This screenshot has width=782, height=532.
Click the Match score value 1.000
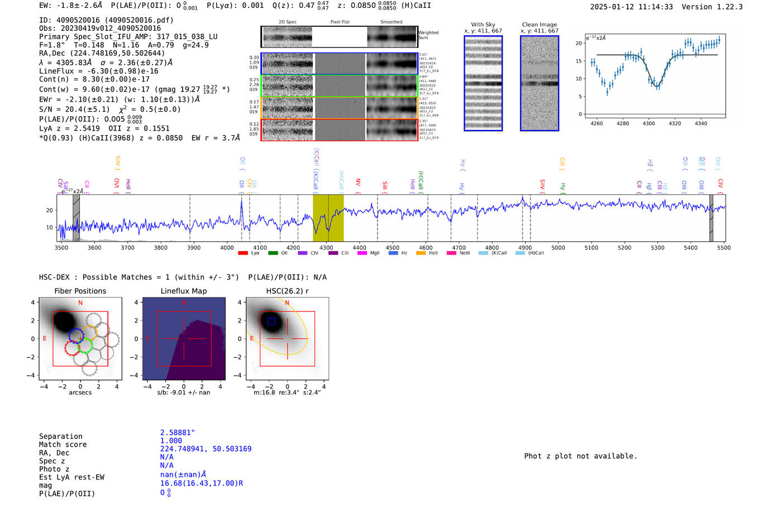pyautogui.click(x=171, y=440)
